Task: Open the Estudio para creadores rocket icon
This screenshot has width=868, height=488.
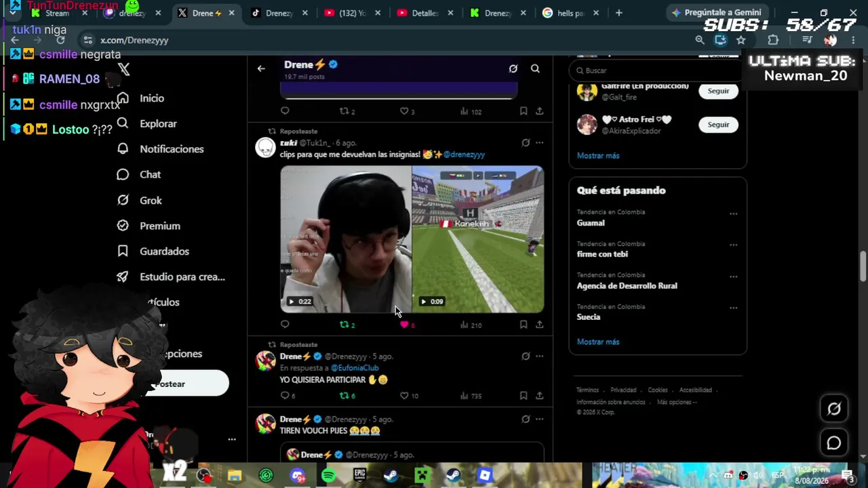Action: [x=123, y=277]
